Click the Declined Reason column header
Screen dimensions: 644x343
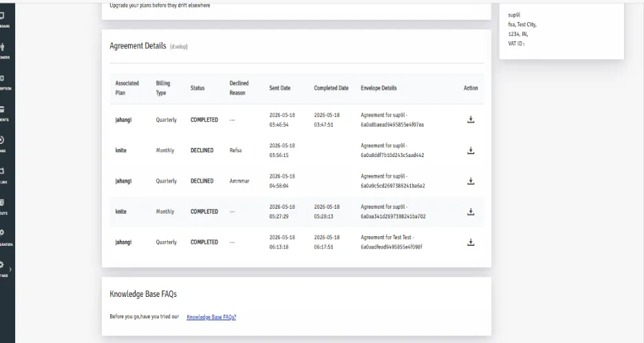[239, 88]
